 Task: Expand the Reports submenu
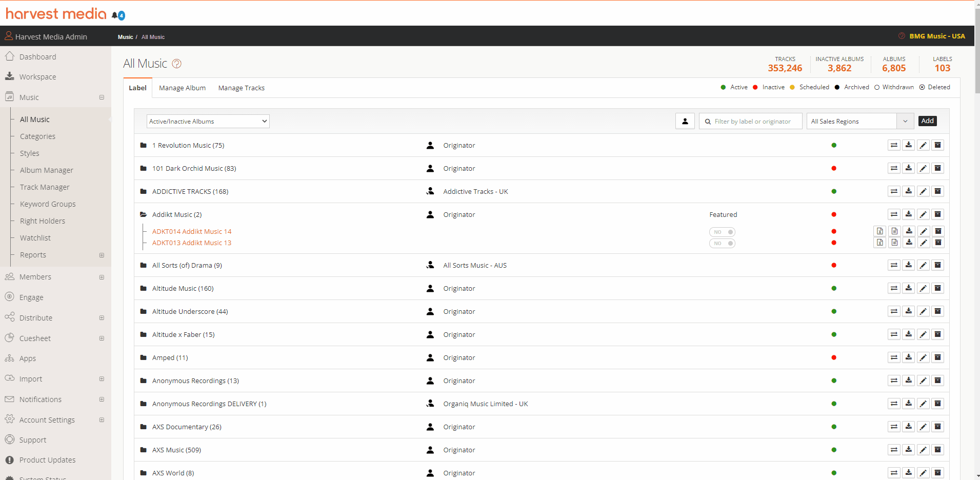tap(102, 255)
